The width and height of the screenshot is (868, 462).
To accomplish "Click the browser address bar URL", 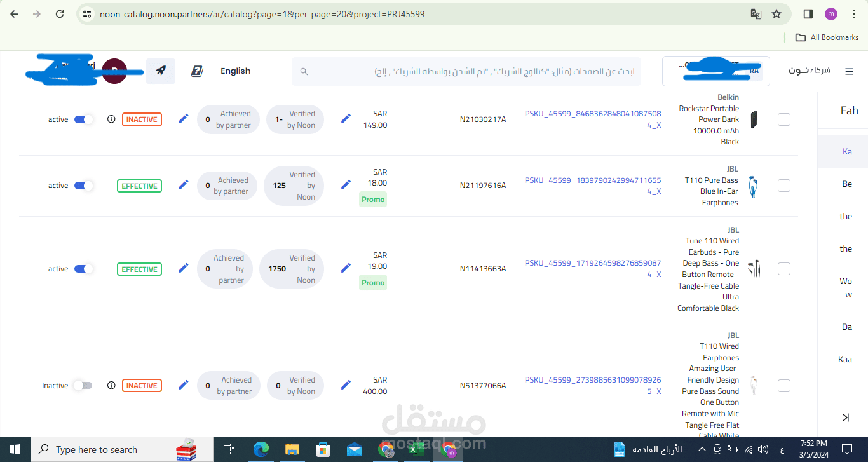I will tap(262, 14).
